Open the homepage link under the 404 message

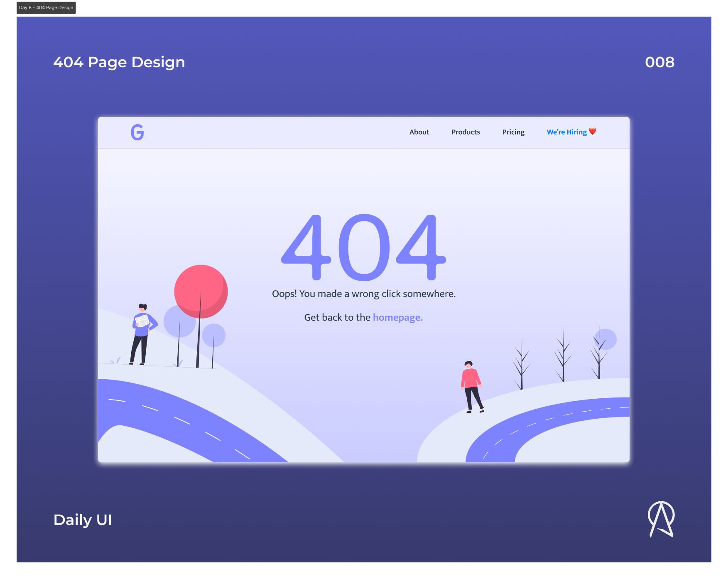(x=397, y=317)
